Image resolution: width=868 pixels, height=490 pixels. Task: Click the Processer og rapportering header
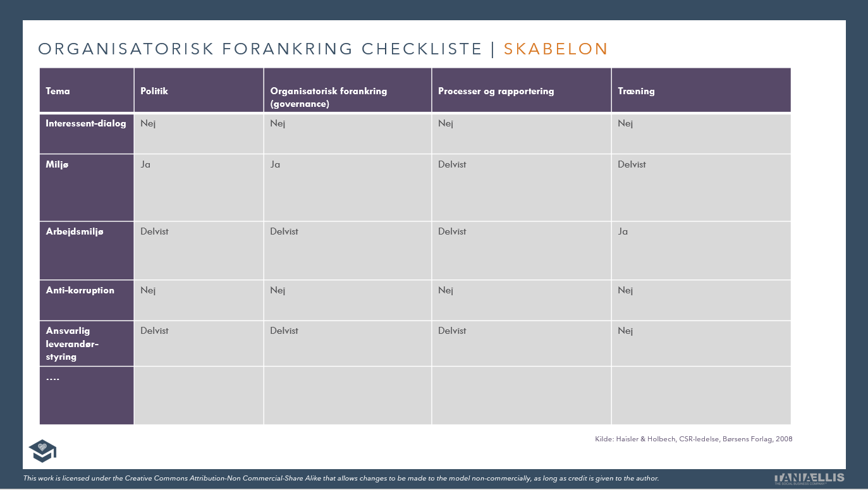tap(496, 91)
